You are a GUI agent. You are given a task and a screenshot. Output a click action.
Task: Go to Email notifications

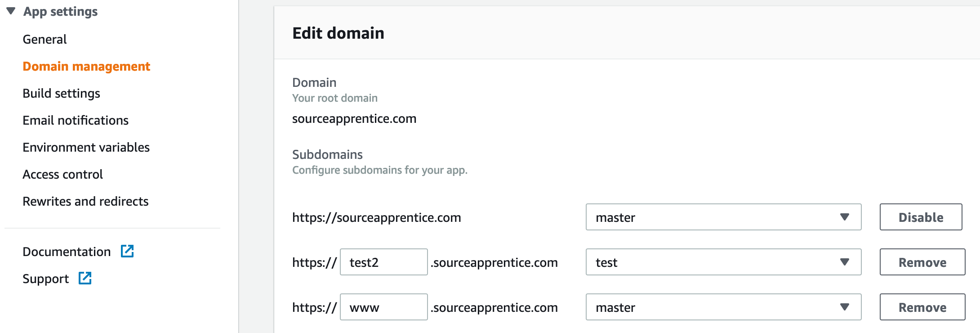[x=76, y=121]
